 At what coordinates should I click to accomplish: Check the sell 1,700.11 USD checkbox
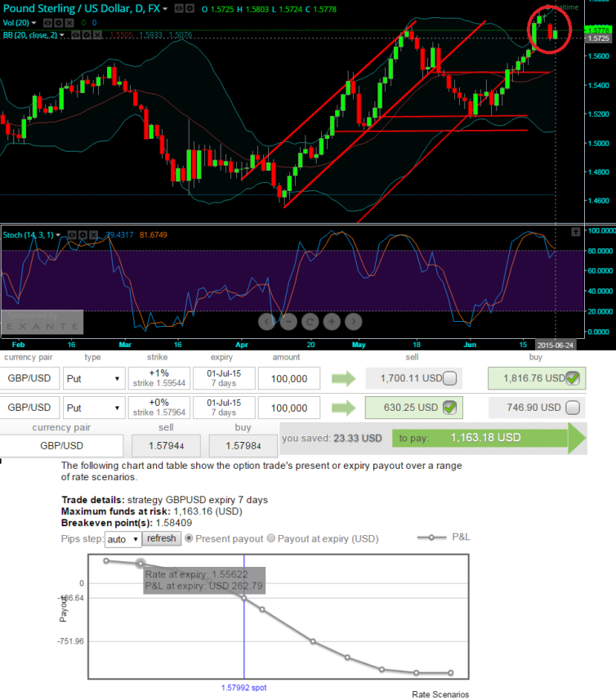click(x=450, y=378)
